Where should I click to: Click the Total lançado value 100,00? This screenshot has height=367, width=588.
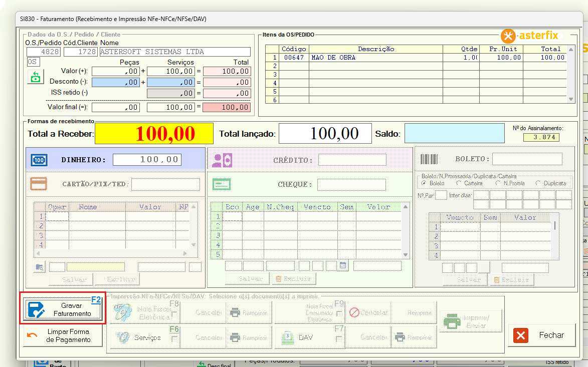[325, 133]
